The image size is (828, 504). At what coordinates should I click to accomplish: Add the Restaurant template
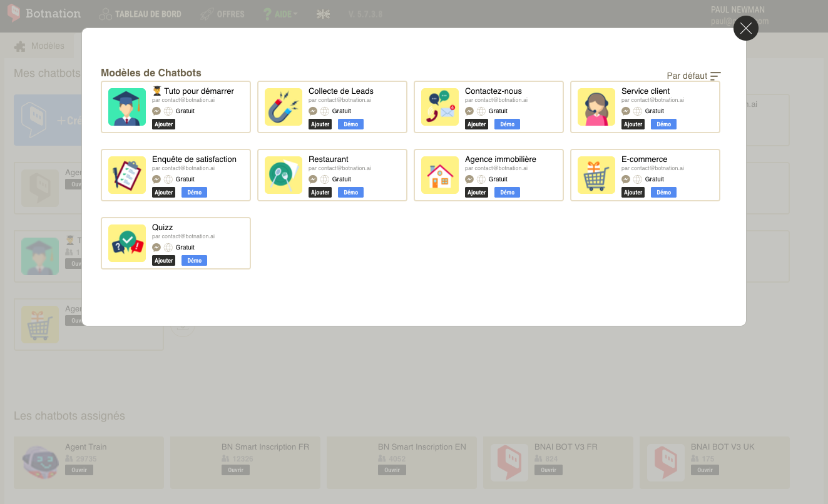pos(320,193)
